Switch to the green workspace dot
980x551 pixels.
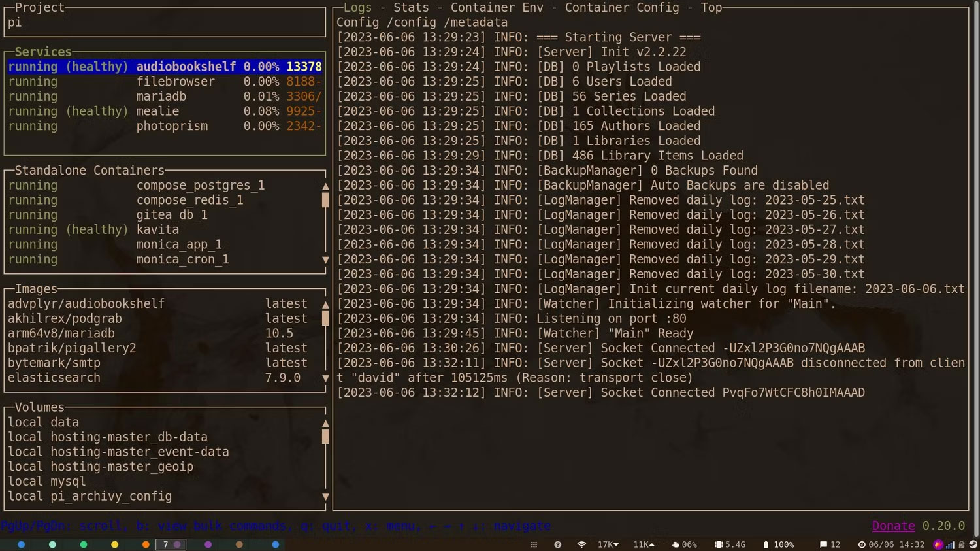[84, 544]
